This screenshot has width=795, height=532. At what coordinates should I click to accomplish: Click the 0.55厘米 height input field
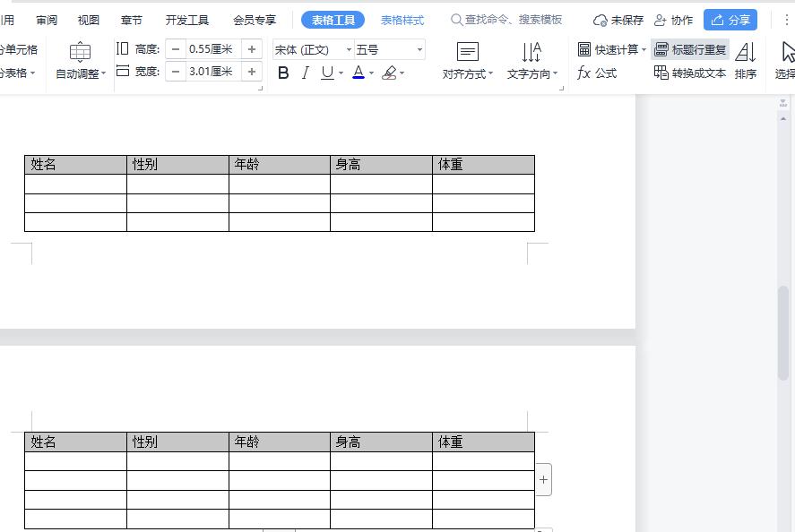[x=213, y=49]
